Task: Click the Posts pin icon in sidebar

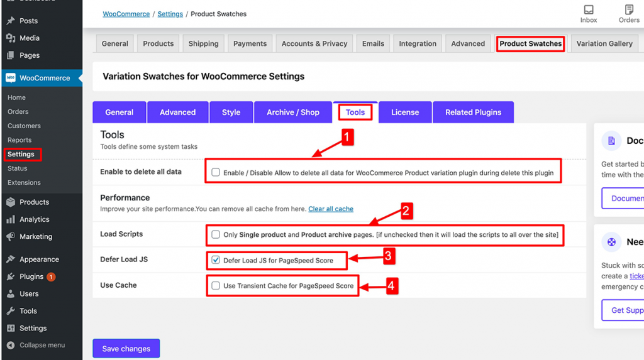Action: click(x=11, y=21)
